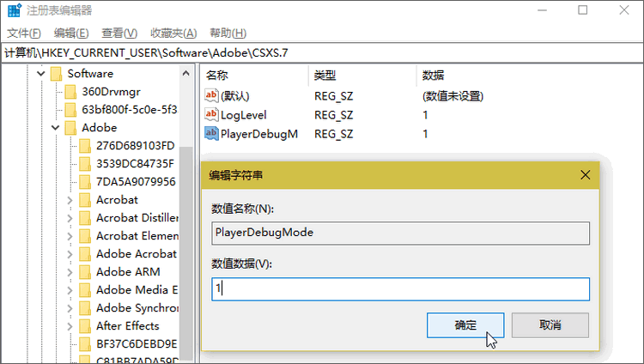
Task: Open the 文件(F) menu
Action: [24, 33]
